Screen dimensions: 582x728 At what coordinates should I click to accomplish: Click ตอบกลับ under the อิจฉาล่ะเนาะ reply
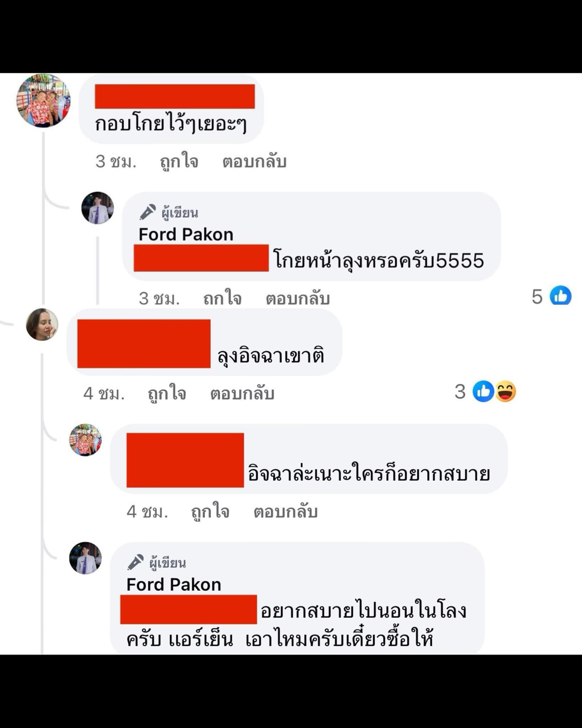286,512
